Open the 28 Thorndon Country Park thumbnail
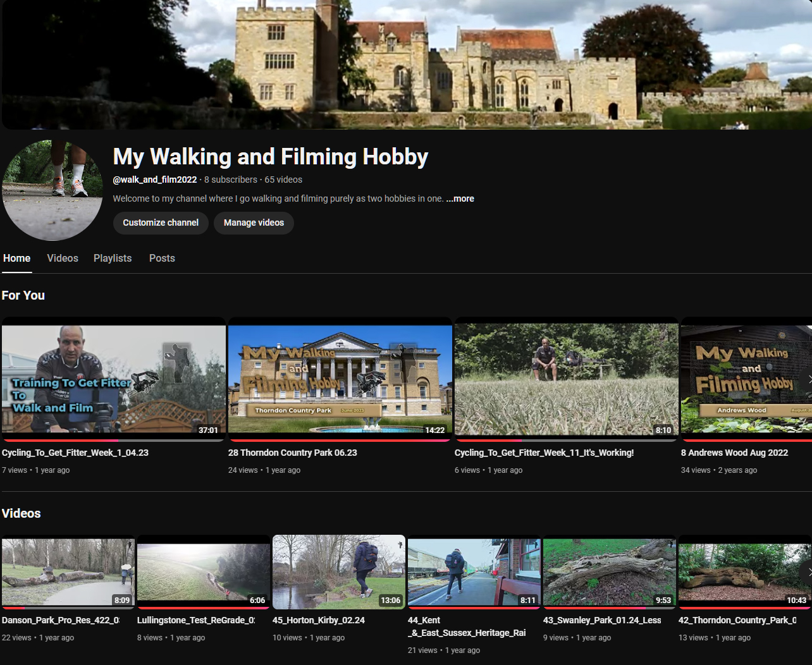The image size is (812, 665). pos(340,378)
